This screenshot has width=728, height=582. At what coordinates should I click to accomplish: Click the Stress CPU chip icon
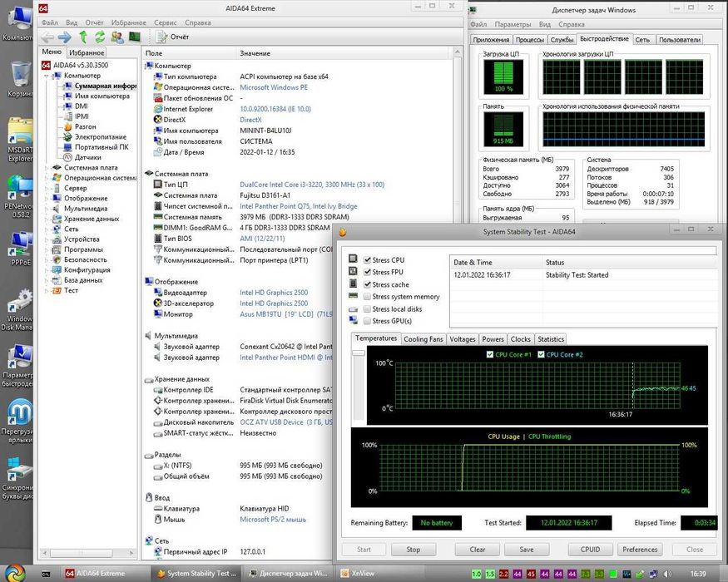click(353, 259)
